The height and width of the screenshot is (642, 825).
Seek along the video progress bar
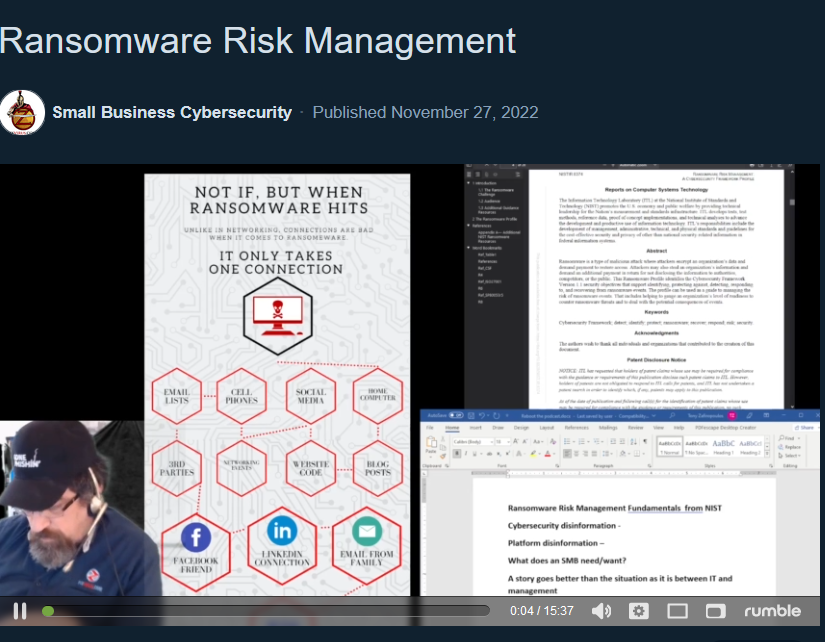(x=270, y=611)
